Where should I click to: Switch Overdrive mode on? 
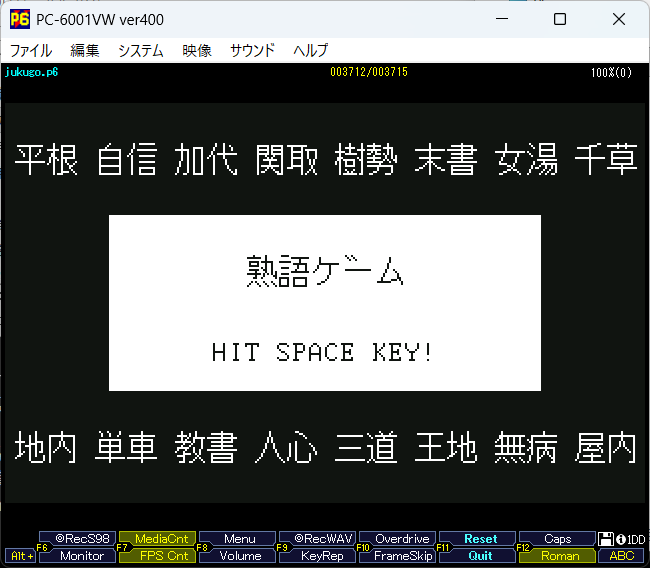tap(397, 539)
